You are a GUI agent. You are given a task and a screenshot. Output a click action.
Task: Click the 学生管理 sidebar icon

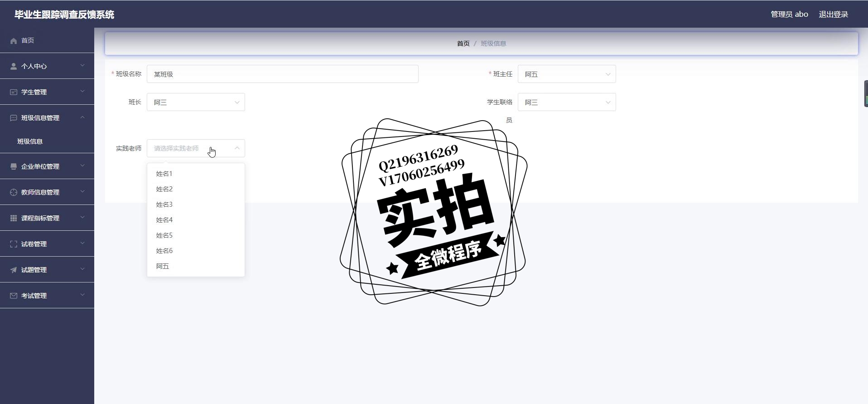point(14,92)
